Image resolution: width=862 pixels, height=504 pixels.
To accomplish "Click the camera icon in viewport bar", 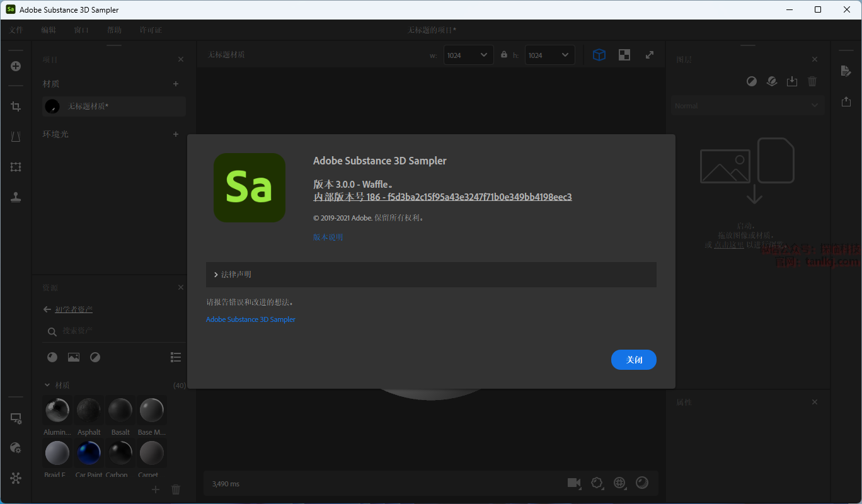I will 574,483.
